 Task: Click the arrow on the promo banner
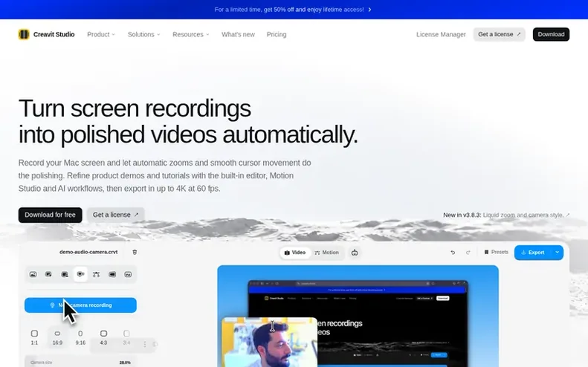[x=369, y=10]
